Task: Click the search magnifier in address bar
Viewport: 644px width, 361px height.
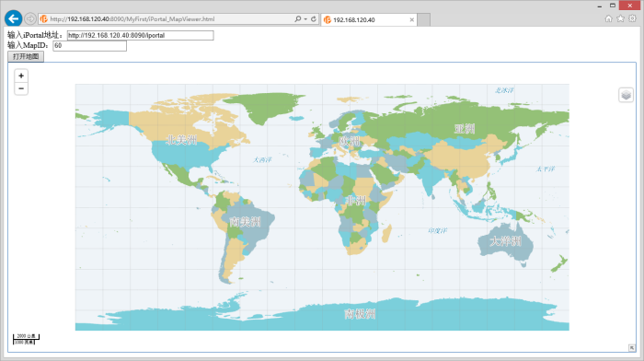Action: click(298, 19)
